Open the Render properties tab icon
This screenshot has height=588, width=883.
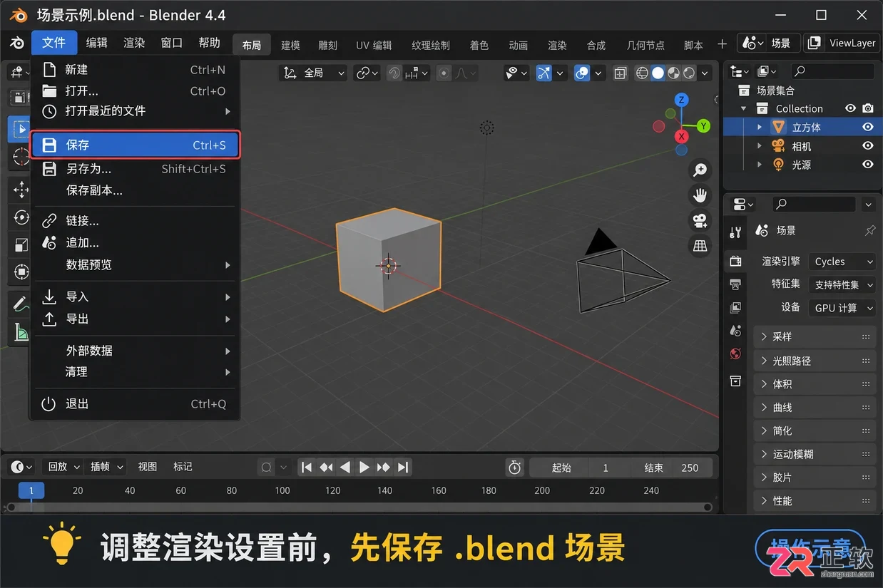tap(735, 262)
